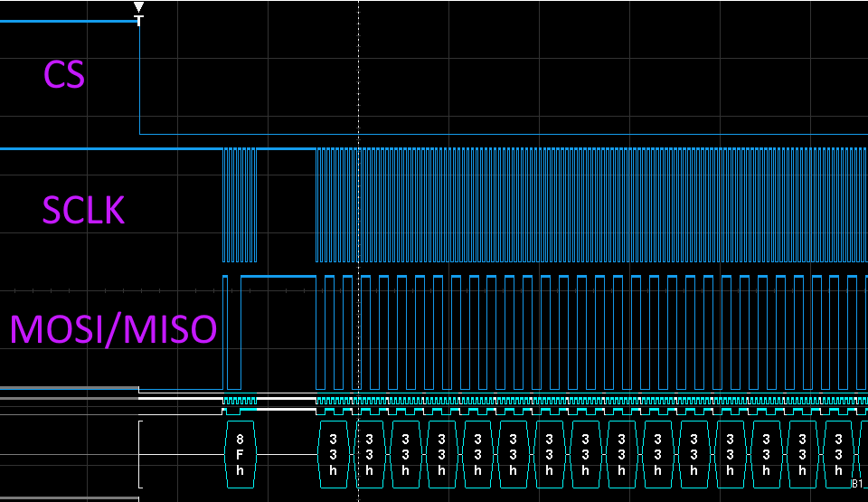Select the 33h packet crossed by dotted cursor
Viewport: 868px width, 502px height.
click(x=369, y=454)
